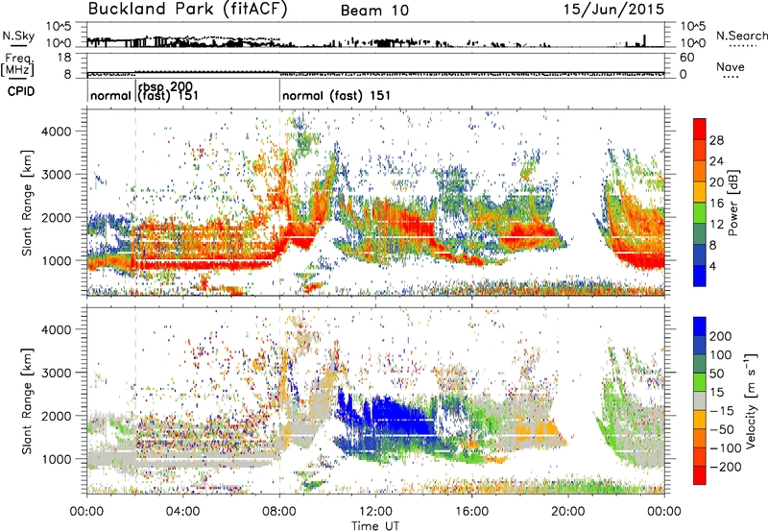This screenshot has height=532, width=768.
Task: Click the 'rbsp 200' CPID text
Action: click(165, 86)
